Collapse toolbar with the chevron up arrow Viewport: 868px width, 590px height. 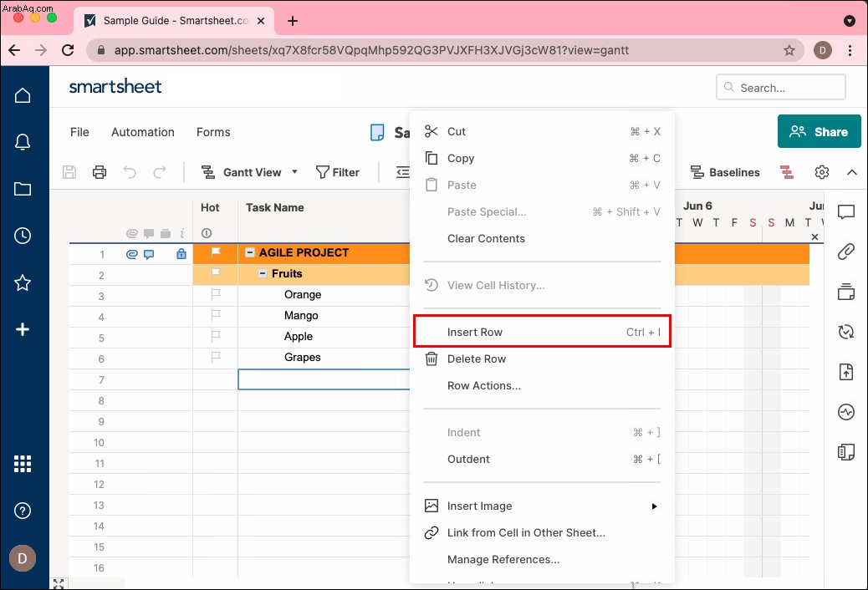pyautogui.click(x=851, y=172)
